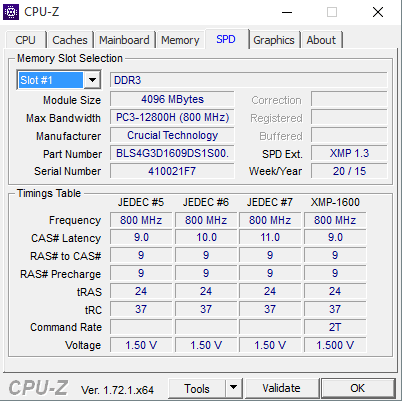Click the 20 / 15 Week/Year value

point(349,171)
